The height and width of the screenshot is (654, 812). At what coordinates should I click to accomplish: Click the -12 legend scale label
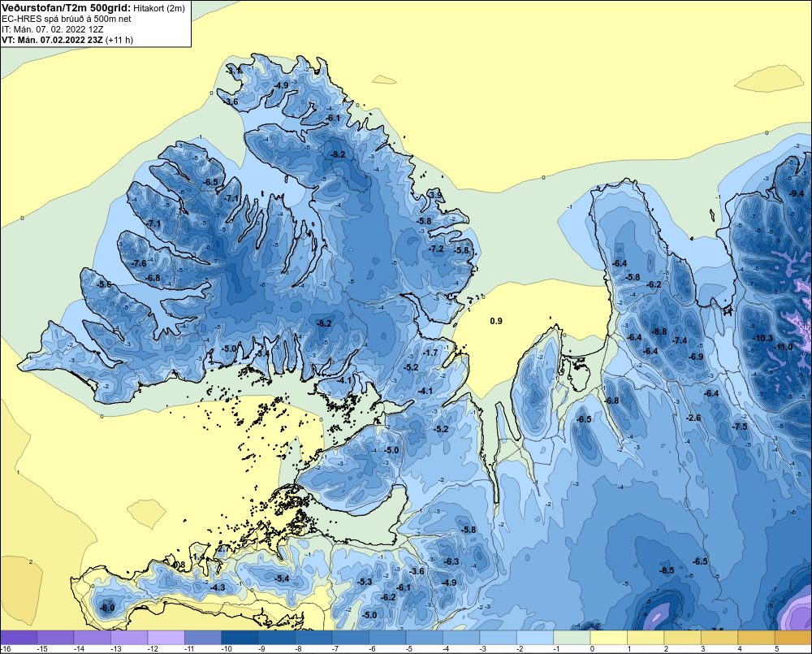click(x=153, y=649)
